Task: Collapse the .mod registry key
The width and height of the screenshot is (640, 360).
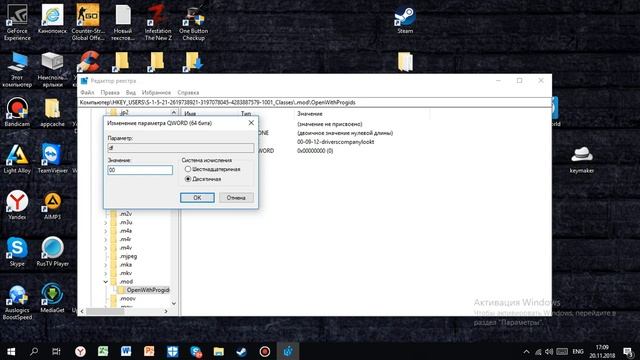Action: point(106,282)
